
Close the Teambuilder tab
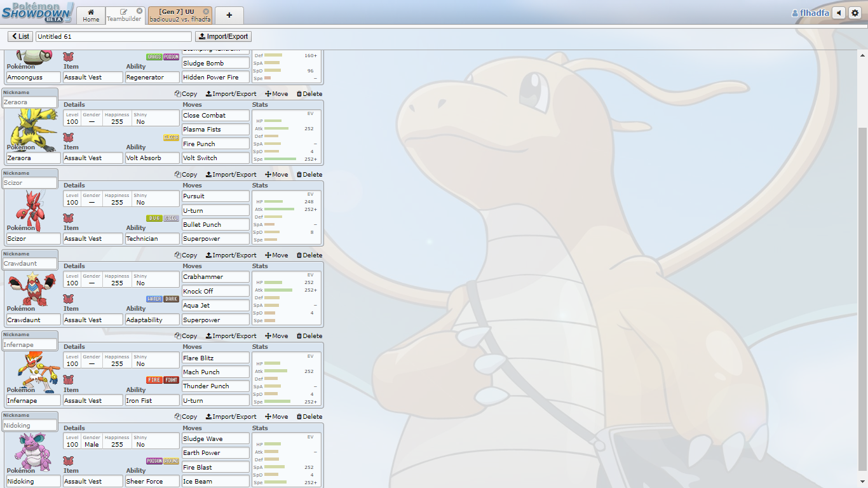pyautogui.click(x=139, y=11)
